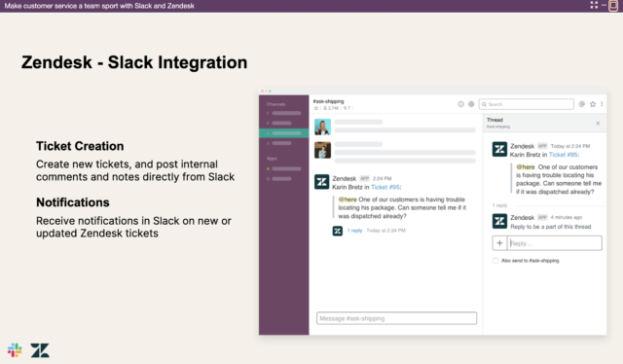Viewport: 623px width, 364px height.
Task: Click the rounded window icon at top-right corner
Action: coord(613,6)
